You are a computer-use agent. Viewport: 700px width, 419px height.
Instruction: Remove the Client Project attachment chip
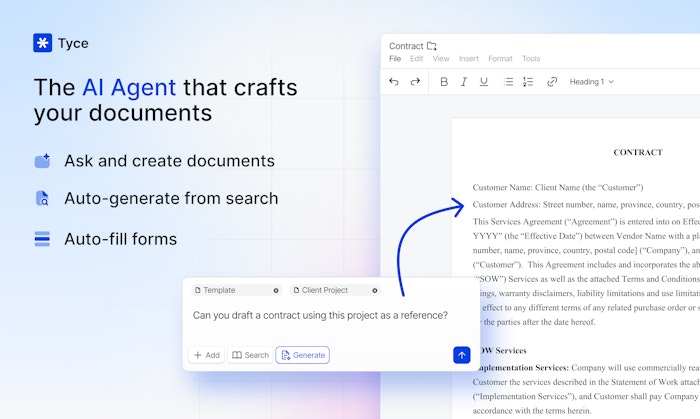point(375,290)
